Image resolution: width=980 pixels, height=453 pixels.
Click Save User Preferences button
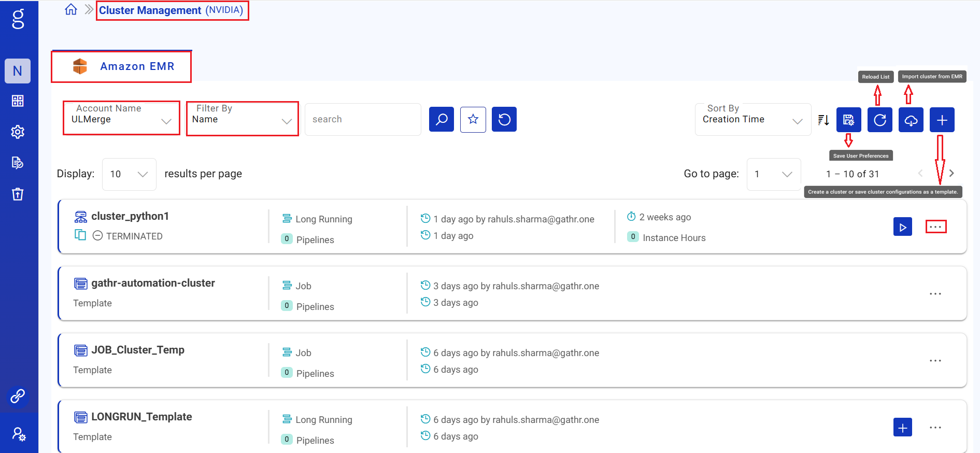click(x=849, y=120)
